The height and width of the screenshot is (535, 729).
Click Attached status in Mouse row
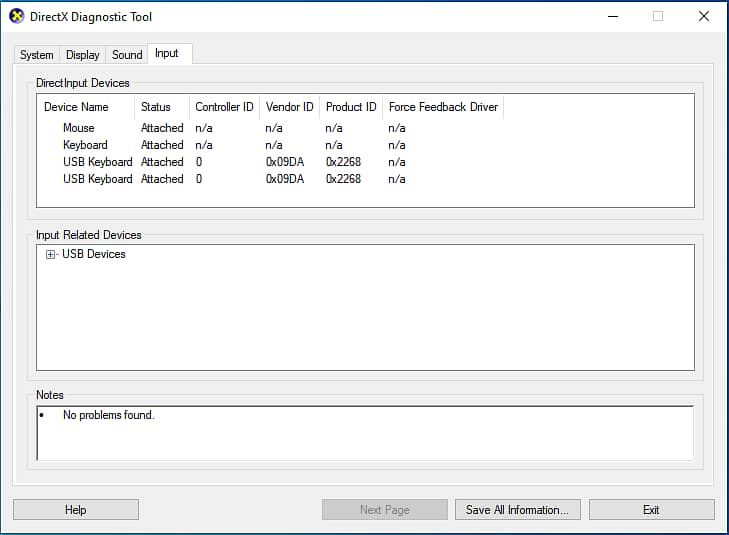[x=162, y=128]
